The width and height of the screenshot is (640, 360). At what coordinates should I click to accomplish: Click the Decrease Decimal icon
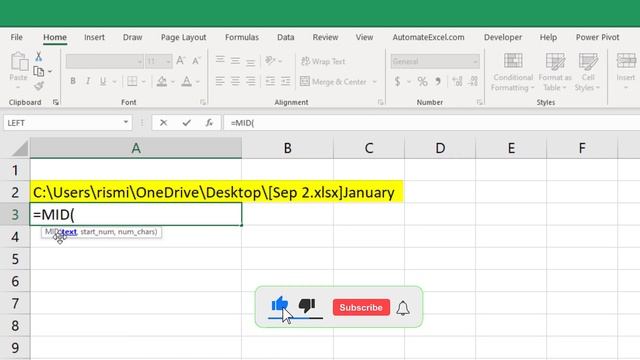point(473,82)
